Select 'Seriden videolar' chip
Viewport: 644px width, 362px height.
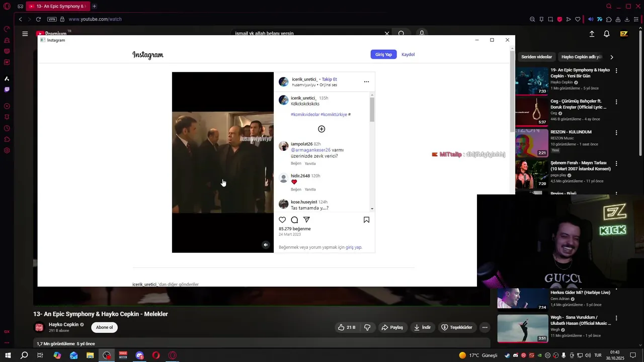(536, 57)
